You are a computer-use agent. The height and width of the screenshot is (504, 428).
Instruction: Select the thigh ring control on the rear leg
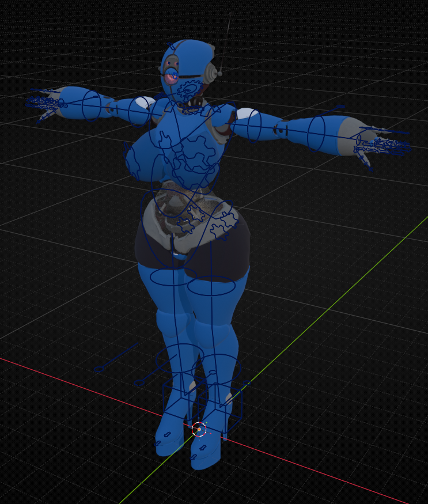(x=173, y=276)
